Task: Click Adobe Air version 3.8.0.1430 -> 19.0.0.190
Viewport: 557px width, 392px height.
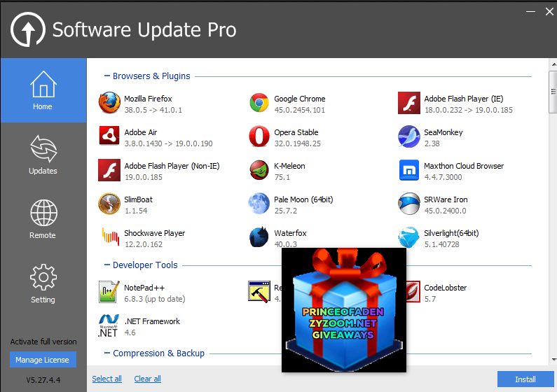Action: pos(168,143)
